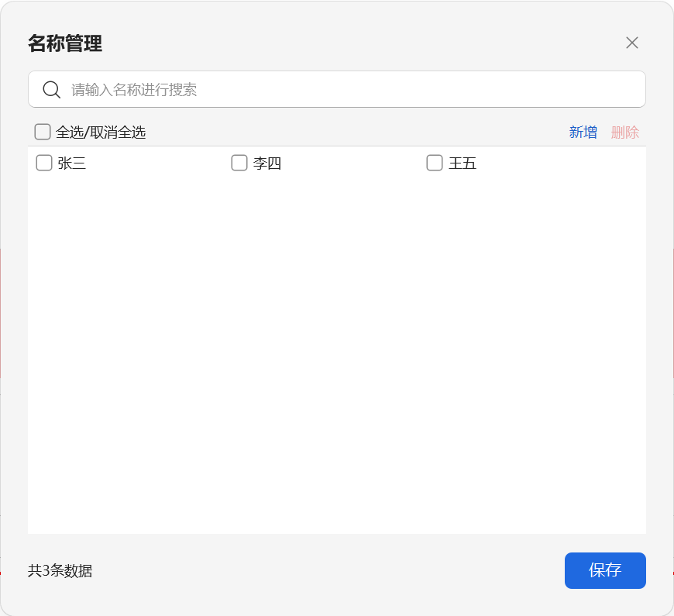Viewport: 674px width, 616px height.
Task: Toggle the 全选/取消全选 checkbox
Action: pyautogui.click(x=43, y=132)
